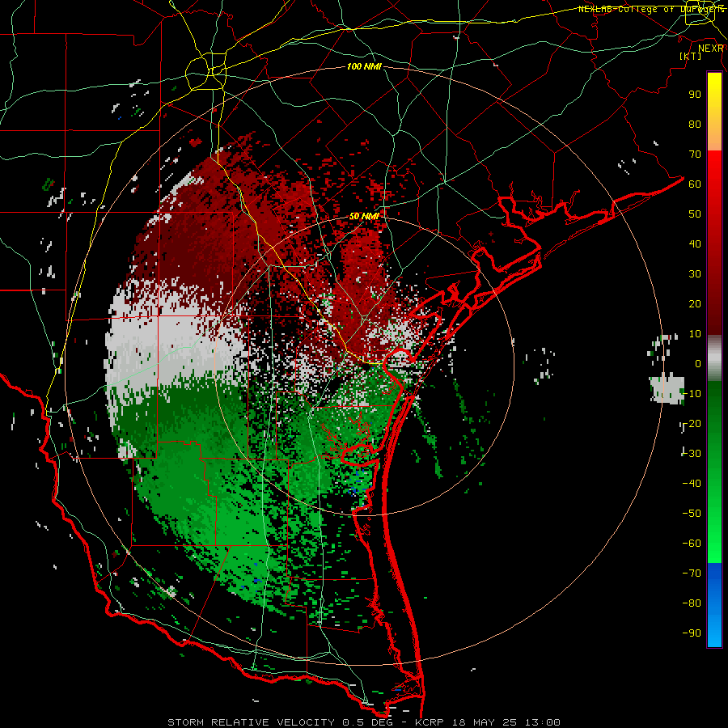Pick the light orange color bar segment

714,137
